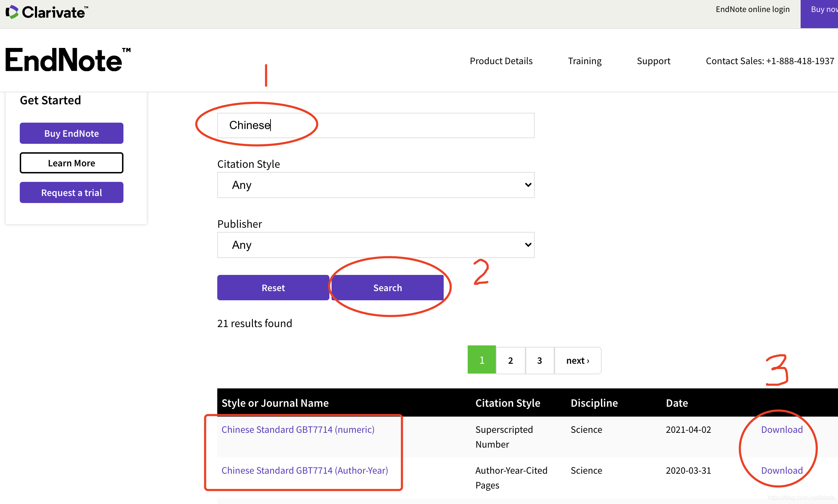Image resolution: width=838 pixels, height=504 pixels.
Task: Expand the Publisher dropdown
Action: [376, 245]
